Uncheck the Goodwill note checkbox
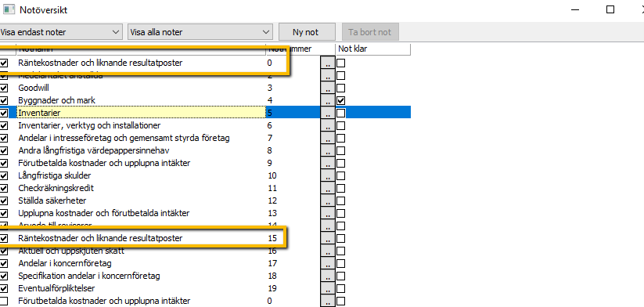644x307 pixels. (4, 88)
